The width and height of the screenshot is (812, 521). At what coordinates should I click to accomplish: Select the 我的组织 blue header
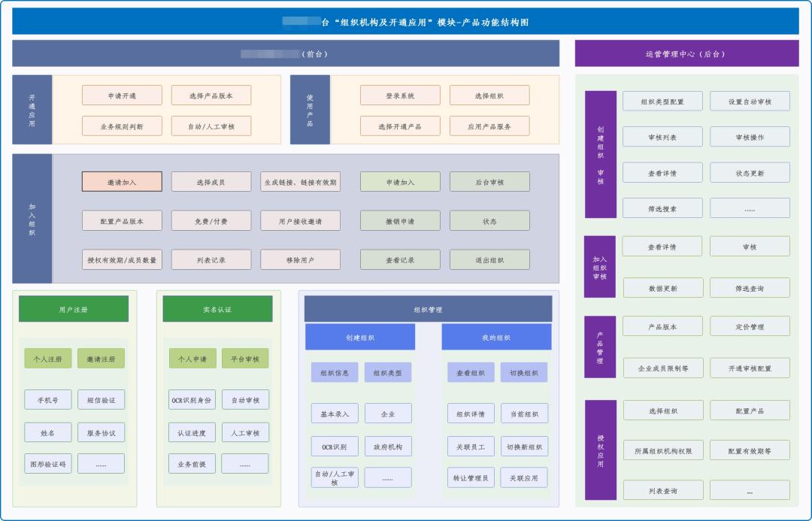pos(496,337)
